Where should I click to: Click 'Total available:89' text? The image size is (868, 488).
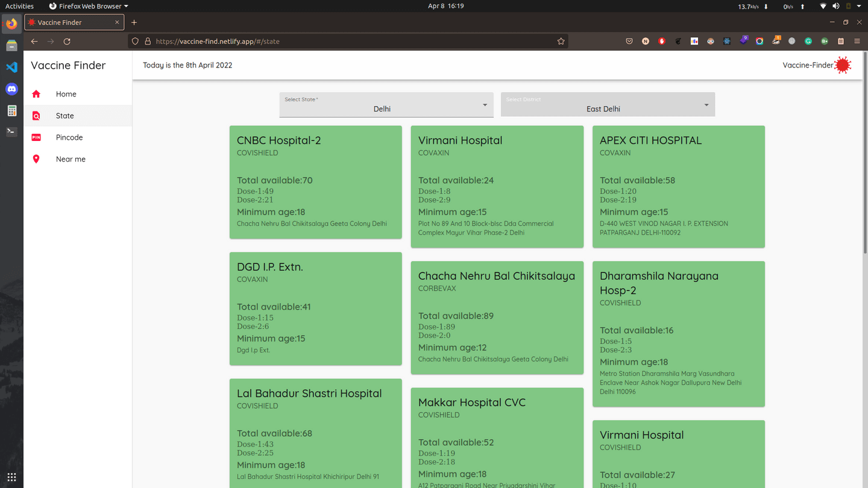point(456,316)
